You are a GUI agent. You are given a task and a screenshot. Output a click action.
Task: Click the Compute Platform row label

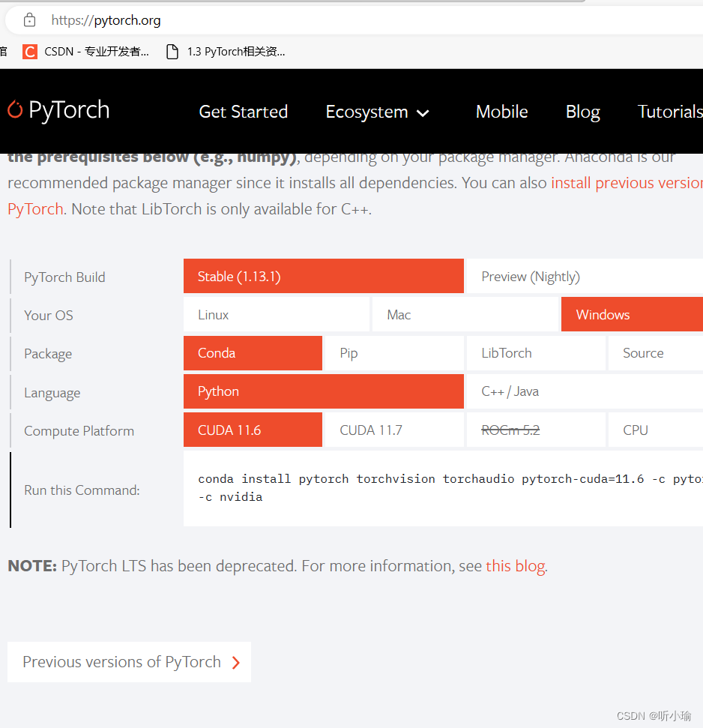point(79,431)
